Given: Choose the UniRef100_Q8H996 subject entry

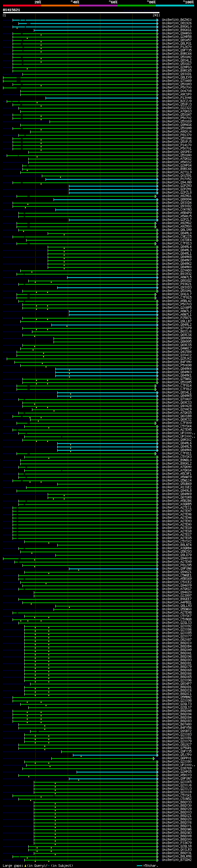Looking at the screenshot, I should 176,338.
